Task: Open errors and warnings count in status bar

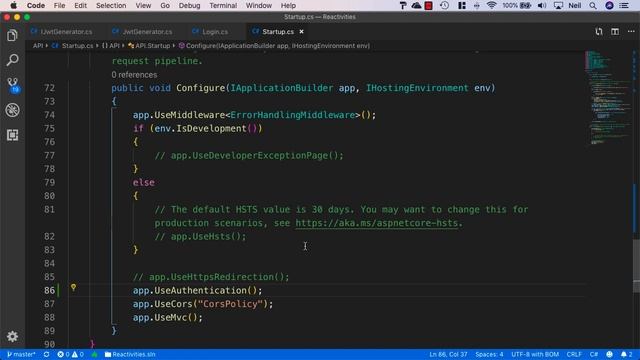Action: (x=70, y=354)
